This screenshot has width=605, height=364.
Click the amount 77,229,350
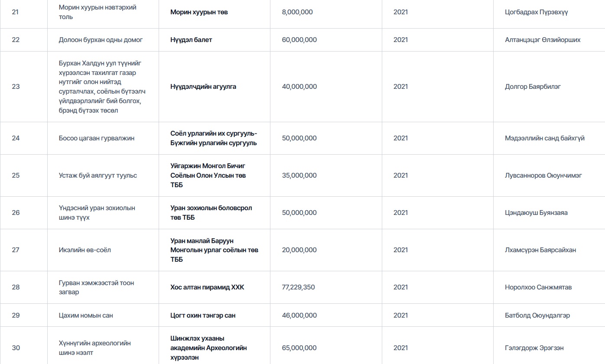click(298, 287)
